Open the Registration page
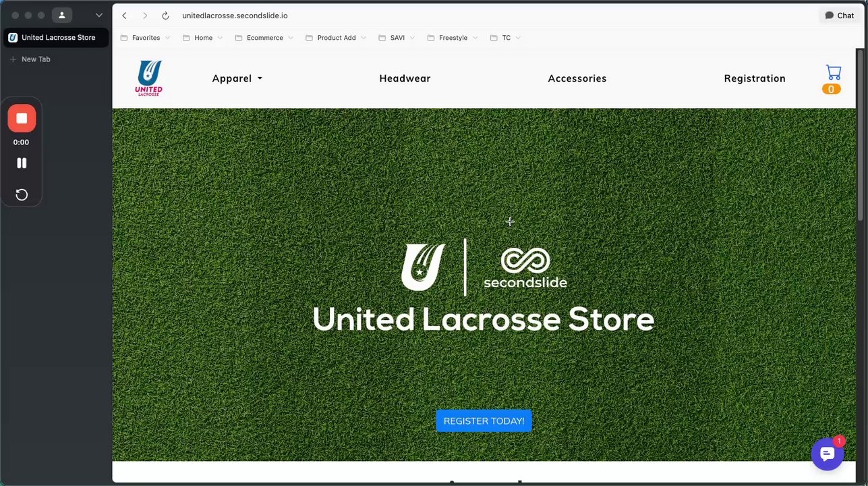 pos(755,78)
